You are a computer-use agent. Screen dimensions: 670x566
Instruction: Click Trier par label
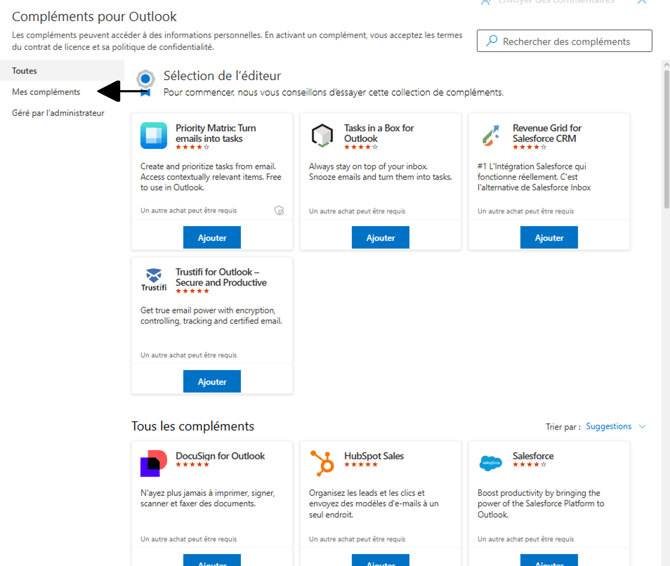tap(563, 427)
